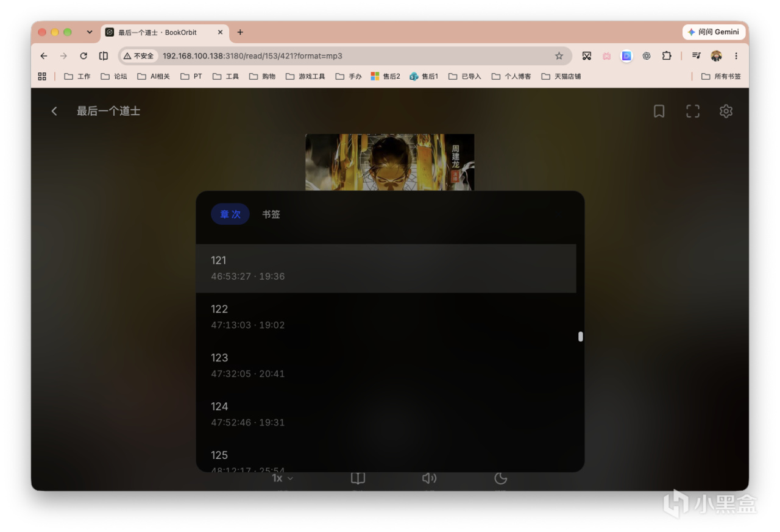Click the browser back arrow
Image resolution: width=780 pixels, height=532 pixels.
44,55
